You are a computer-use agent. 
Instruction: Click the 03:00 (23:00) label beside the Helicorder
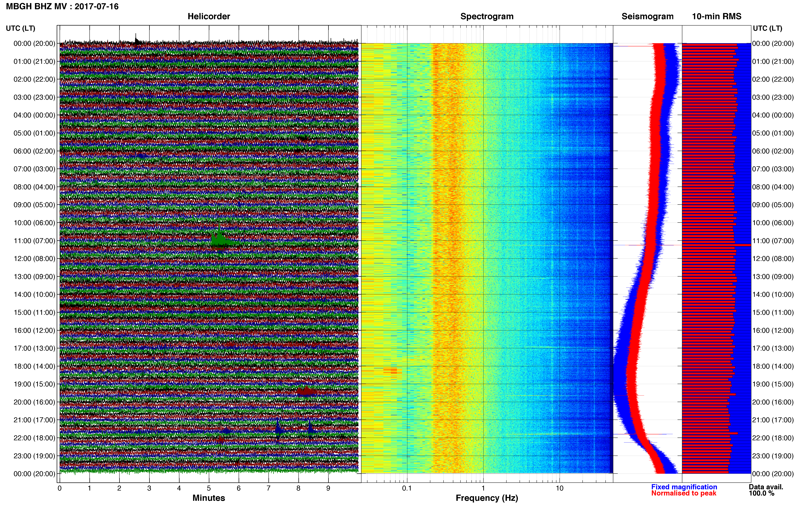tap(34, 97)
